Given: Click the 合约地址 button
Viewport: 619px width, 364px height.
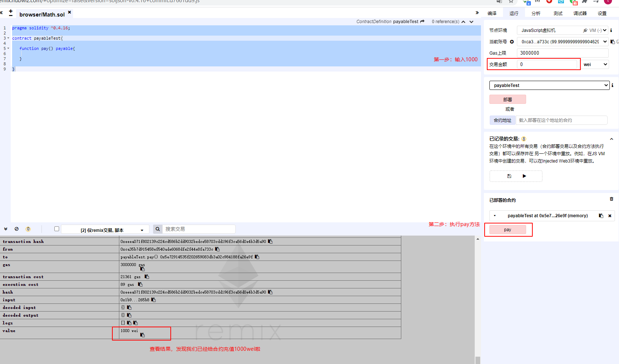Looking at the screenshot, I should pos(503,120).
